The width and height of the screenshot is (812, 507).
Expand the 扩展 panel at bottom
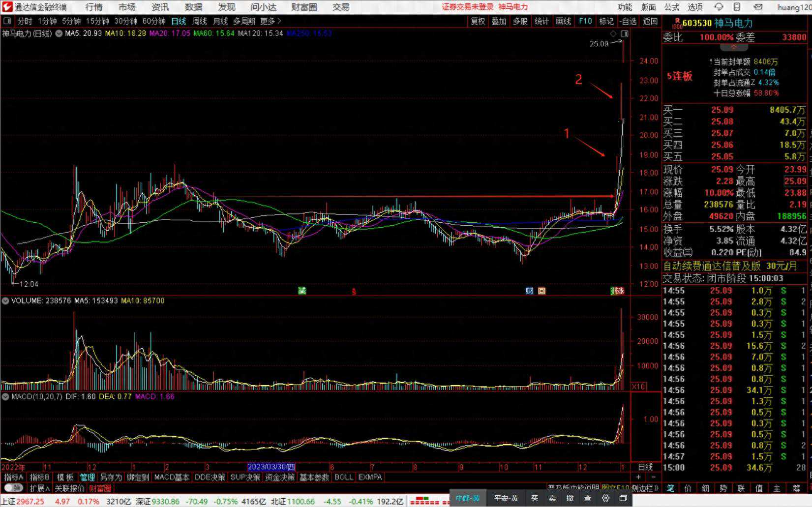click(x=40, y=488)
